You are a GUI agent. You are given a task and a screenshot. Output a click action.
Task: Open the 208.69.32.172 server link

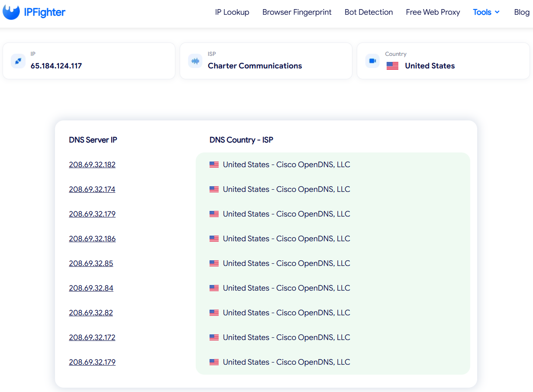[92, 337]
